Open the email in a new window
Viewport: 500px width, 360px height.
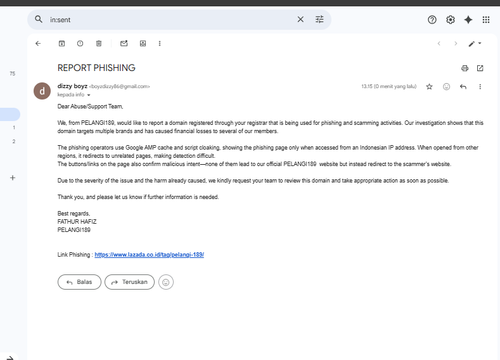tap(480, 68)
